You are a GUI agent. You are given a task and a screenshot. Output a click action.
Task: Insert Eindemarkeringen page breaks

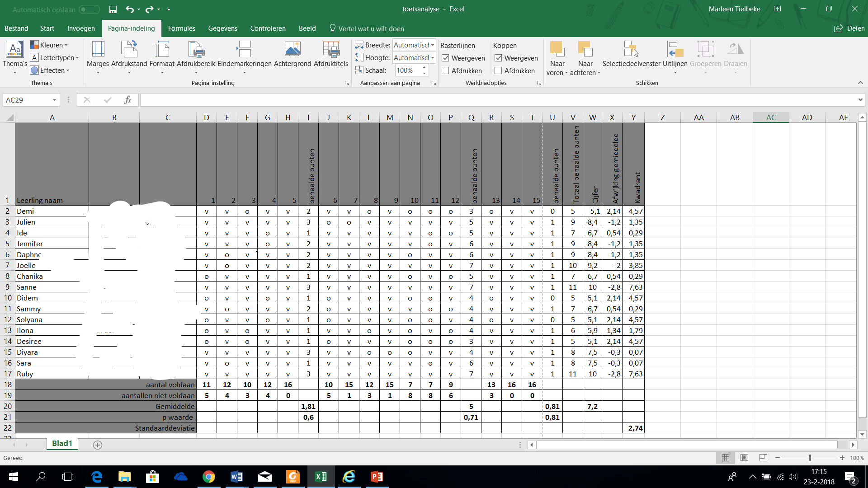(x=244, y=50)
